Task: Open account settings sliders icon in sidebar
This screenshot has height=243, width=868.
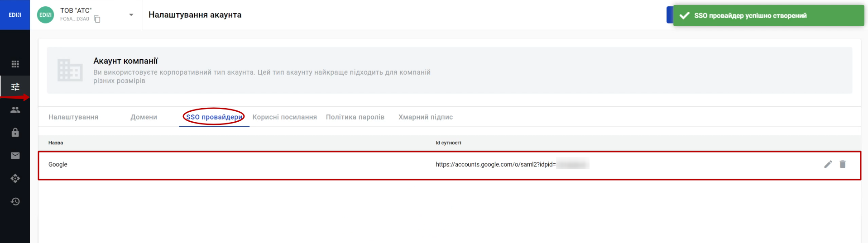Action: tap(15, 86)
